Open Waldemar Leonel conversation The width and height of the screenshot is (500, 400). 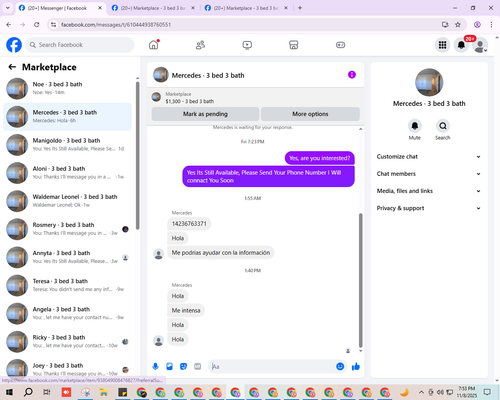coord(67,201)
